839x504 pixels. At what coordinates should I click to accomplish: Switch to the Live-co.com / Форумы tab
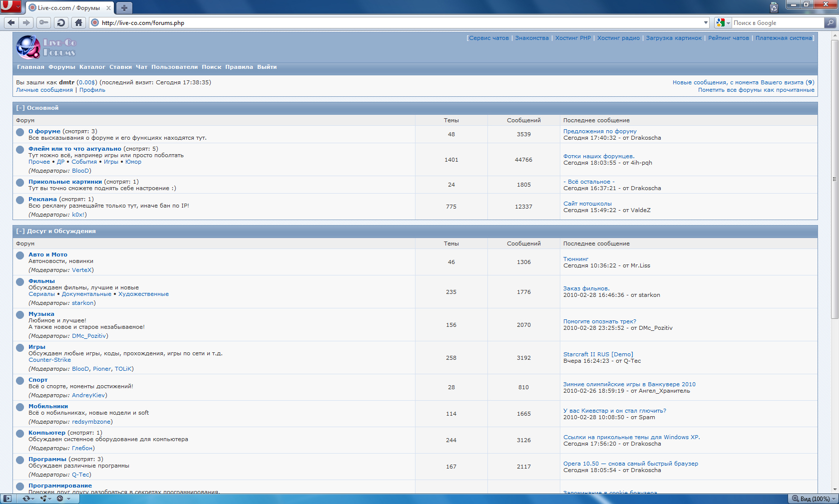pyautogui.click(x=69, y=8)
